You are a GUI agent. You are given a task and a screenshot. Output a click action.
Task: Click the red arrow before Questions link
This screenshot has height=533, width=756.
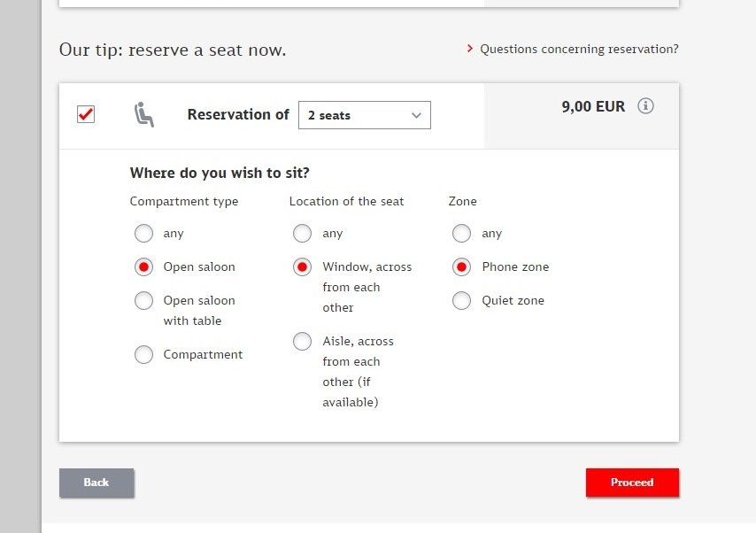(x=469, y=48)
